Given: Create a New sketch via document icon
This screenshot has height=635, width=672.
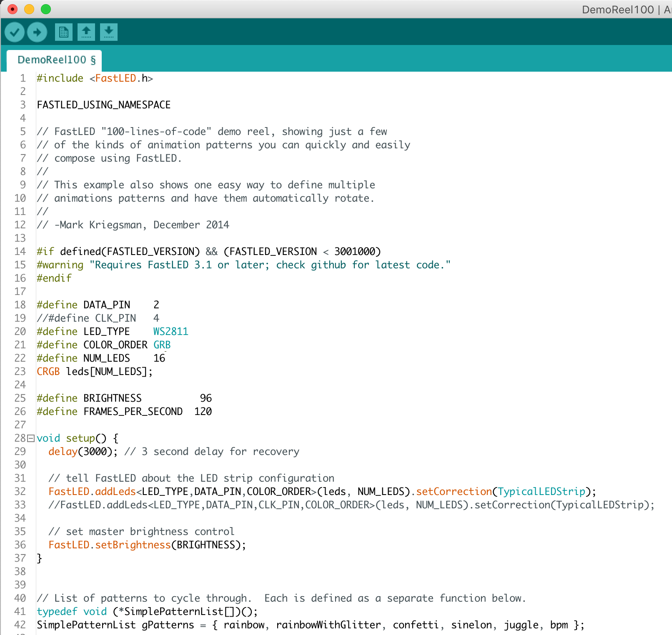Looking at the screenshot, I should click(x=64, y=32).
